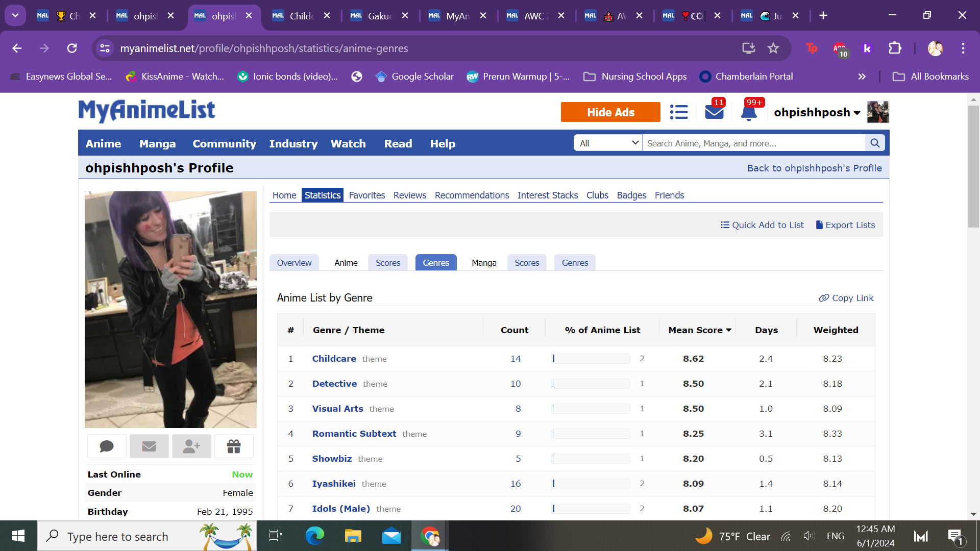This screenshot has width=980, height=551.
Task: Click the install app icon in address bar
Action: point(748,48)
